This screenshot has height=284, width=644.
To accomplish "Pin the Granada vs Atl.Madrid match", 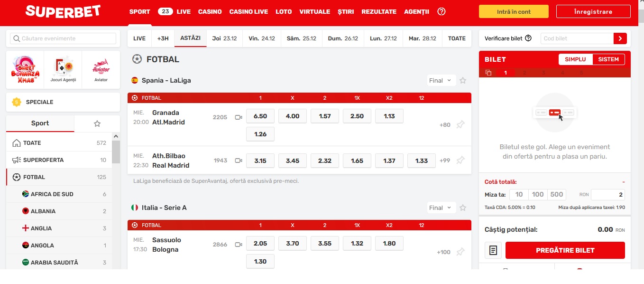I will pyautogui.click(x=460, y=125).
